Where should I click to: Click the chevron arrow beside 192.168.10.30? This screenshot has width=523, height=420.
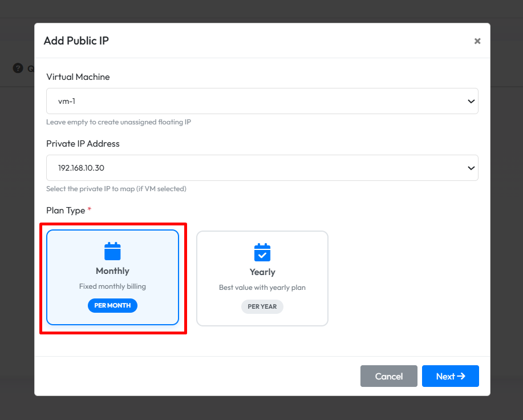click(x=471, y=168)
